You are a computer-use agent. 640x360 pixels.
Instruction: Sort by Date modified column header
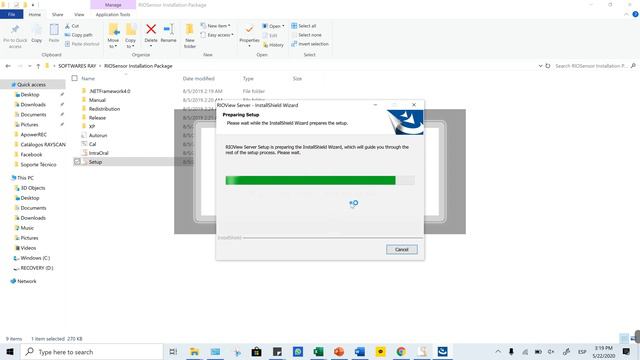pyautogui.click(x=198, y=78)
